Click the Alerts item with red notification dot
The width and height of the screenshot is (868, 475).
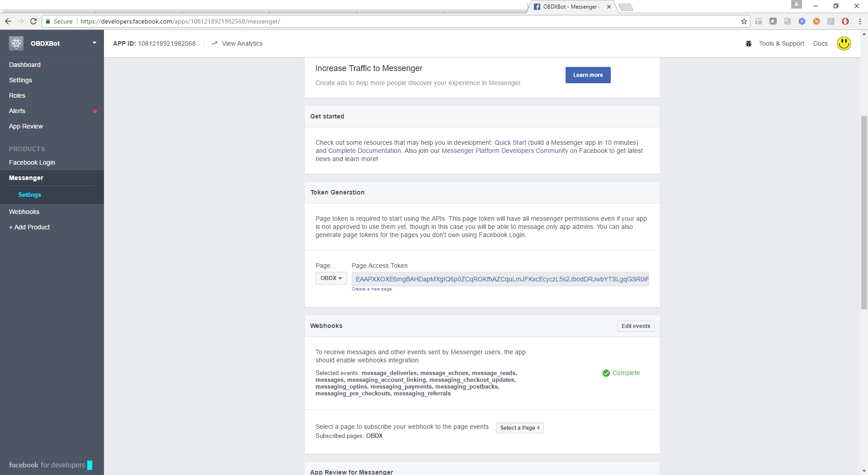coord(17,111)
